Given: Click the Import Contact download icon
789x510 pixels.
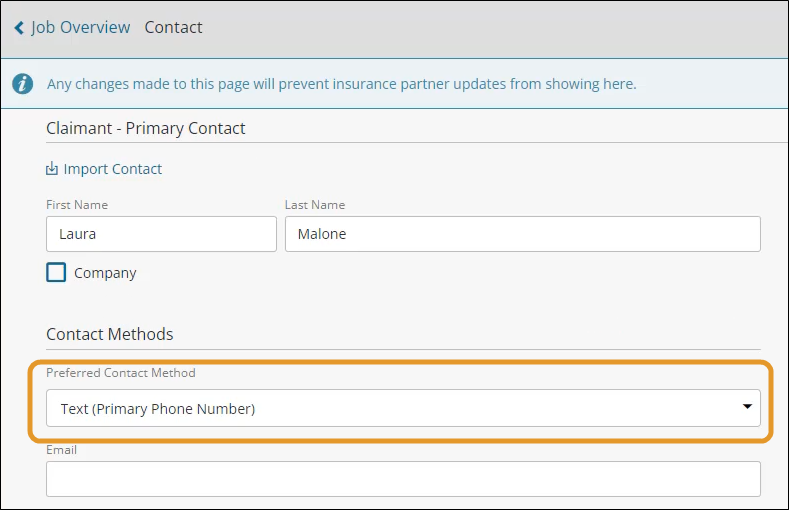Looking at the screenshot, I should [52, 168].
